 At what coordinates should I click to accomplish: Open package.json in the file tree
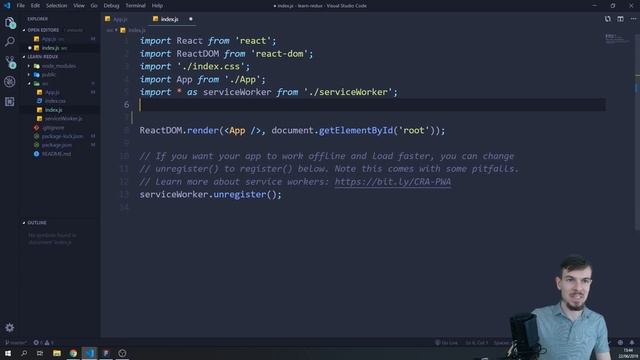pos(57,145)
